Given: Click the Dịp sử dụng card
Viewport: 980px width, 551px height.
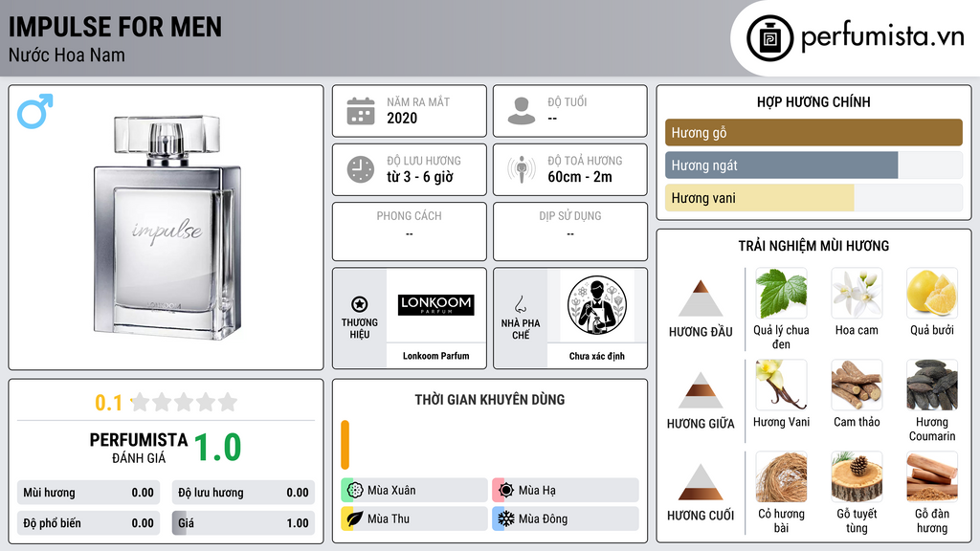Looking at the screenshot, I should [x=570, y=231].
